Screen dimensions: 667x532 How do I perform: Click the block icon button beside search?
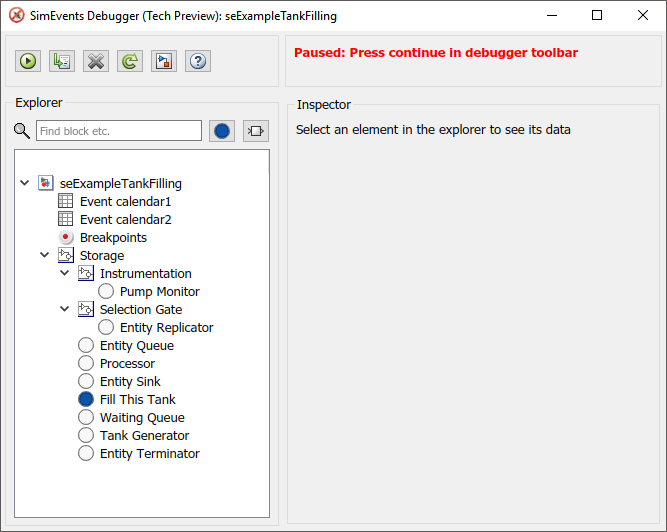pyautogui.click(x=256, y=131)
